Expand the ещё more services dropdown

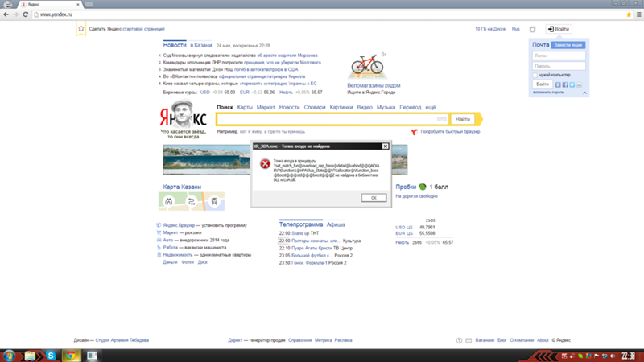click(x=431, y=107)
